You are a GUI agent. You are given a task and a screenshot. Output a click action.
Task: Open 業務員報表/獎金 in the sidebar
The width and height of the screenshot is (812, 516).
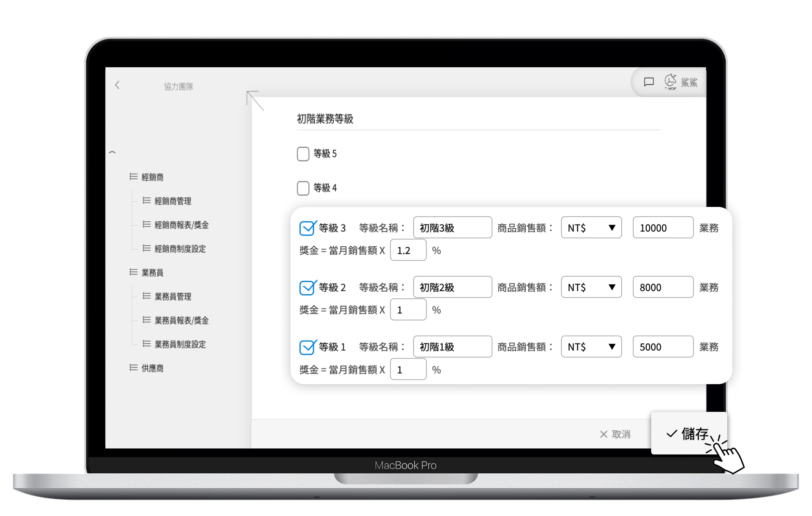click(181, 320)
